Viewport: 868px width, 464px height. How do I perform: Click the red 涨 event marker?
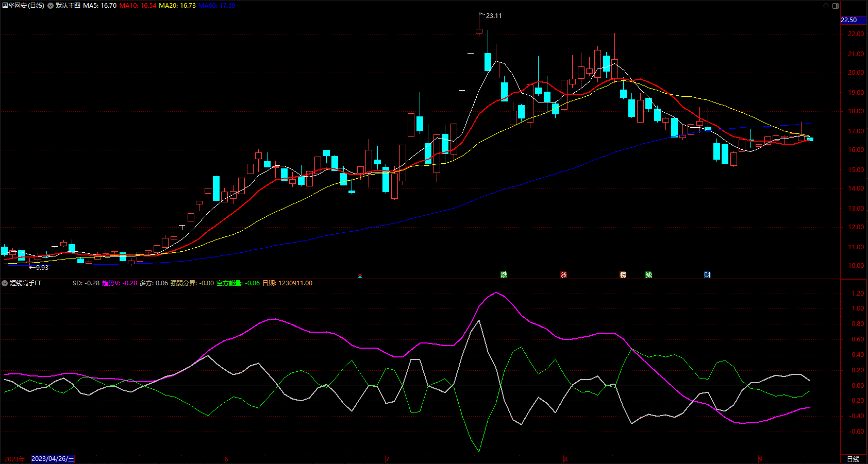(563, 274)
